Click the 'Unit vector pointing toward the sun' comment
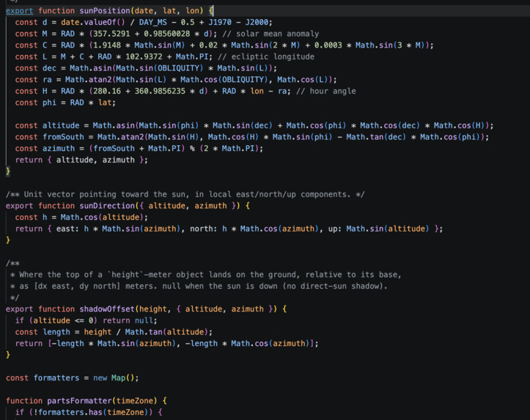 coord(185,195)
